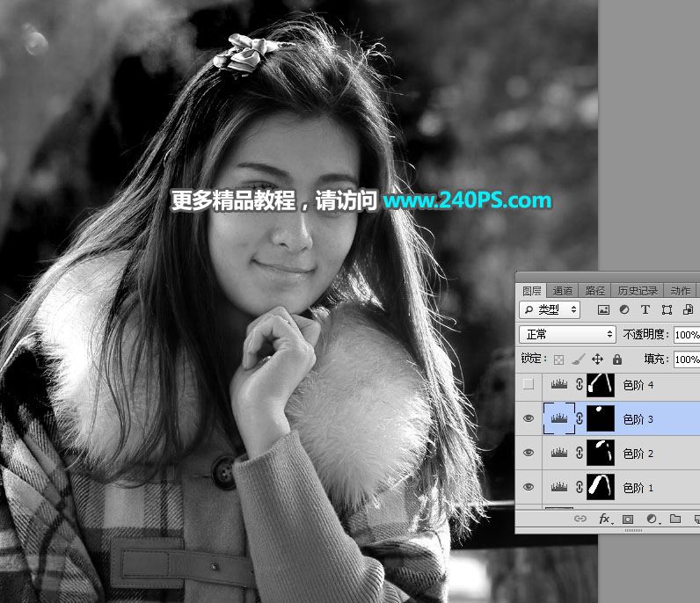
Task: Select mask thumbnail of 色阶 3
Action: tap(601, 418)
